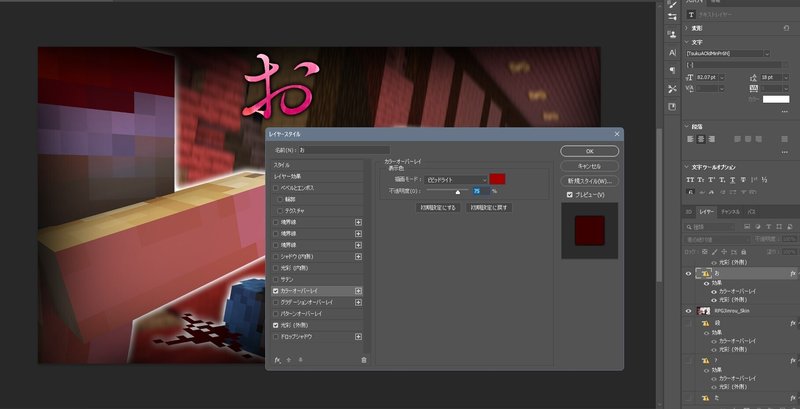Toggle the プレビュー checkbox

coord(570,195)
